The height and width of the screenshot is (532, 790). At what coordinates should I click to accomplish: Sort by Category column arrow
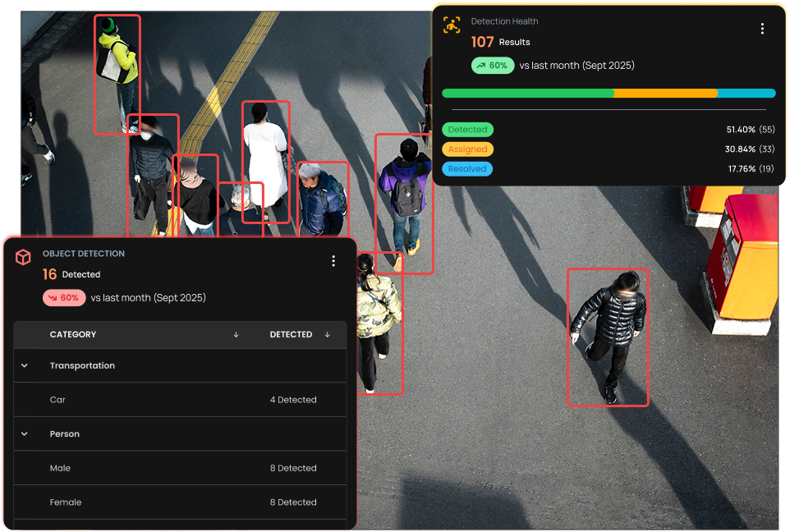[236, 335]
